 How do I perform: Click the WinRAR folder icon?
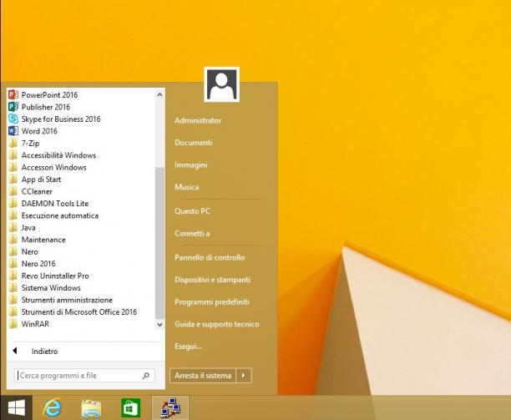[13, 324]
